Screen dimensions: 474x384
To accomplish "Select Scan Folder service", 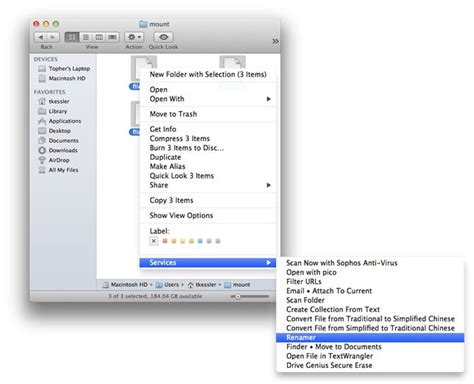I will 370,300.
